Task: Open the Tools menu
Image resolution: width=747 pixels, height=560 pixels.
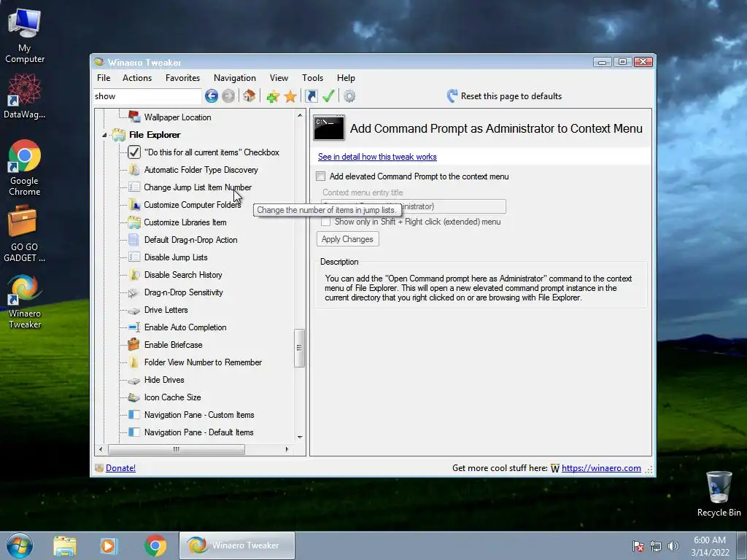Action: pos(312,77)
